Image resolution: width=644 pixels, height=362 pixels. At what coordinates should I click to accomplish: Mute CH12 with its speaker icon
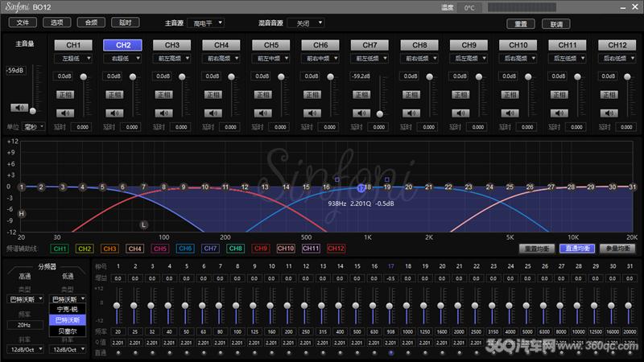609,113
